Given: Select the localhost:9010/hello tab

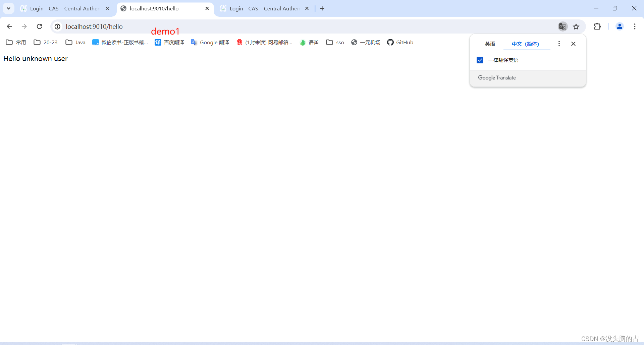Looking at the screenshot, I should pos(165,9).
